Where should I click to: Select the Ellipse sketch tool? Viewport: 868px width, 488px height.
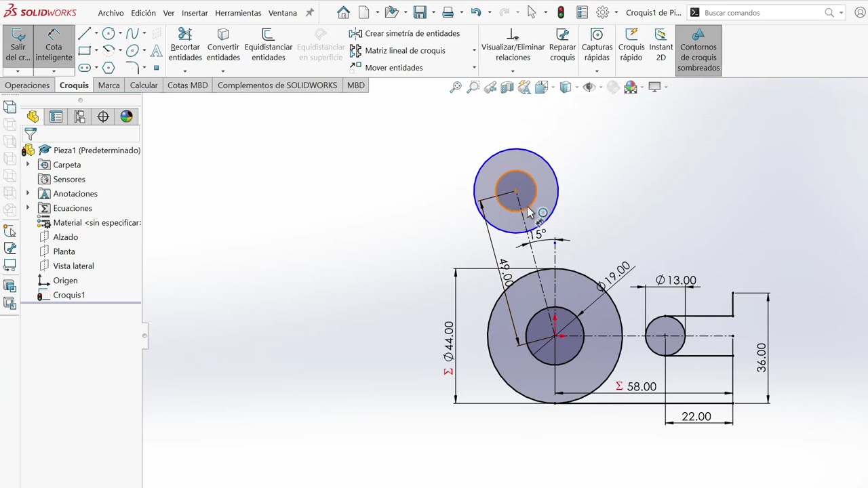[132, 50]
